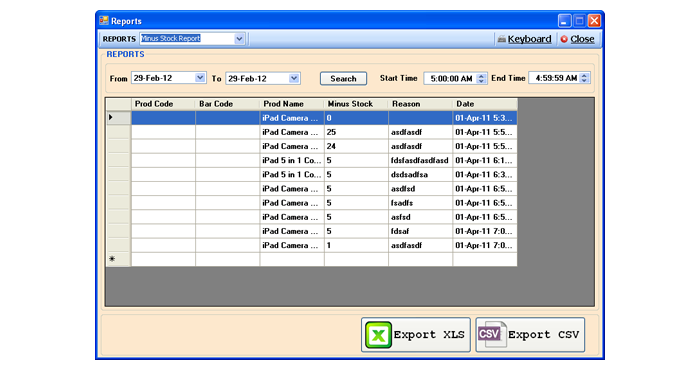Expand the From date picker
Image resolution: width=700 pixels, height=371 pixels.
(x=200, y=78)
